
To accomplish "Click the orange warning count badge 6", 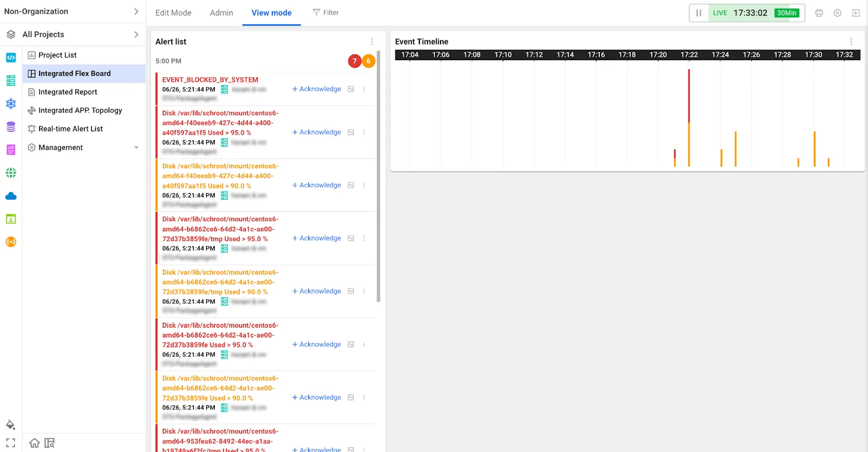I will tap(368, 61).
